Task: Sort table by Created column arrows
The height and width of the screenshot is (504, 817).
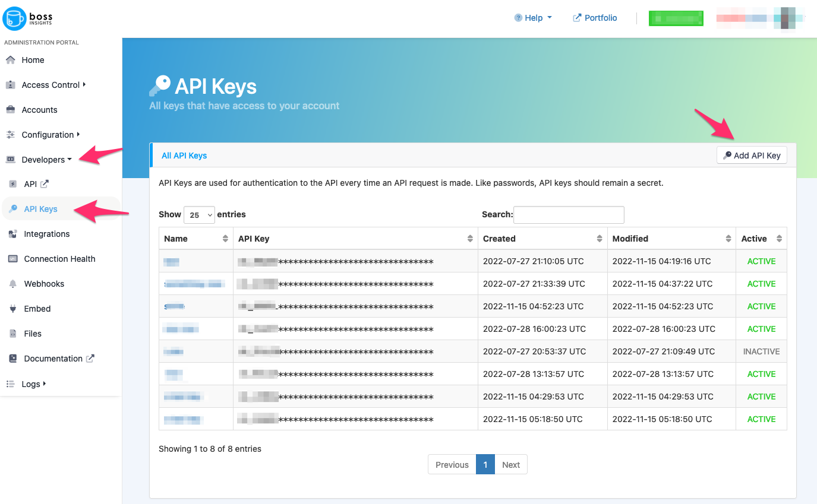Action: coord(600,239)
